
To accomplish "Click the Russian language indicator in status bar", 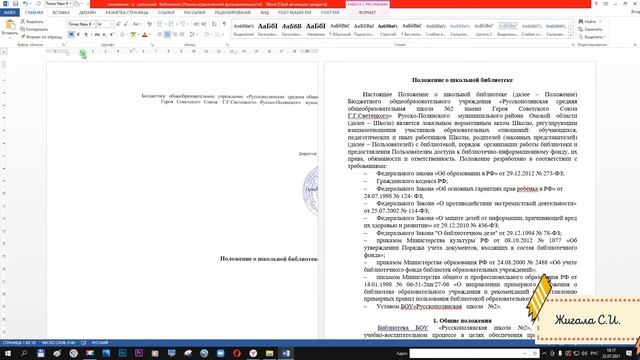I will (100, 343).
